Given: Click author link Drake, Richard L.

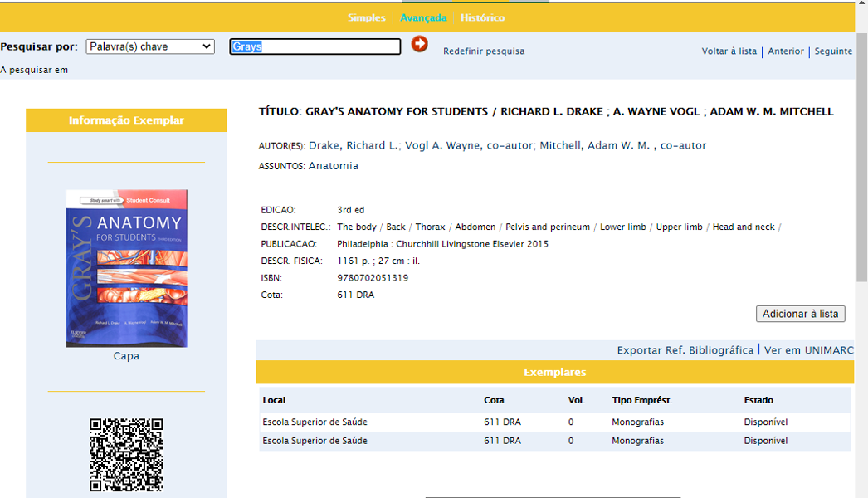Looking at the screenshot, I should (353, 146).
